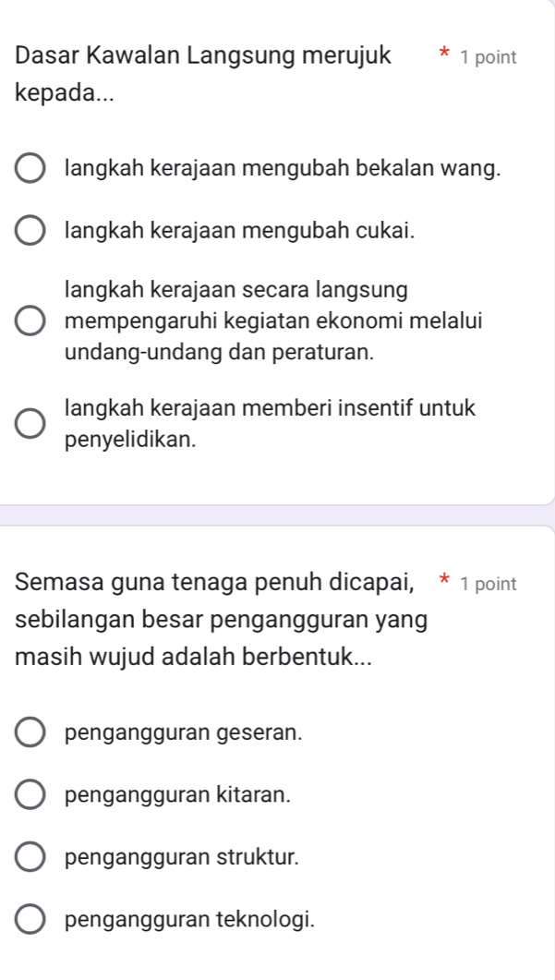Choose the 'langkah kerajaan mengubah cukai' radio button

tap(30, 231)
